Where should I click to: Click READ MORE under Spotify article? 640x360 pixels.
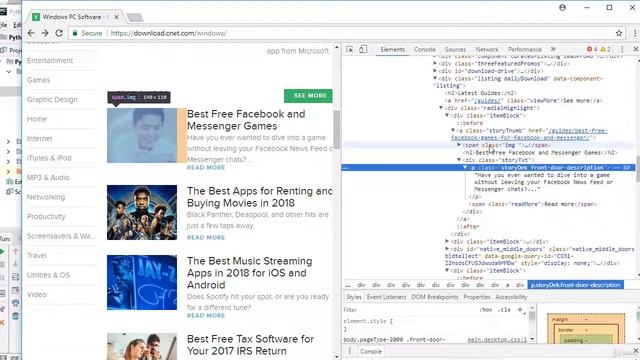coord(206,316)
